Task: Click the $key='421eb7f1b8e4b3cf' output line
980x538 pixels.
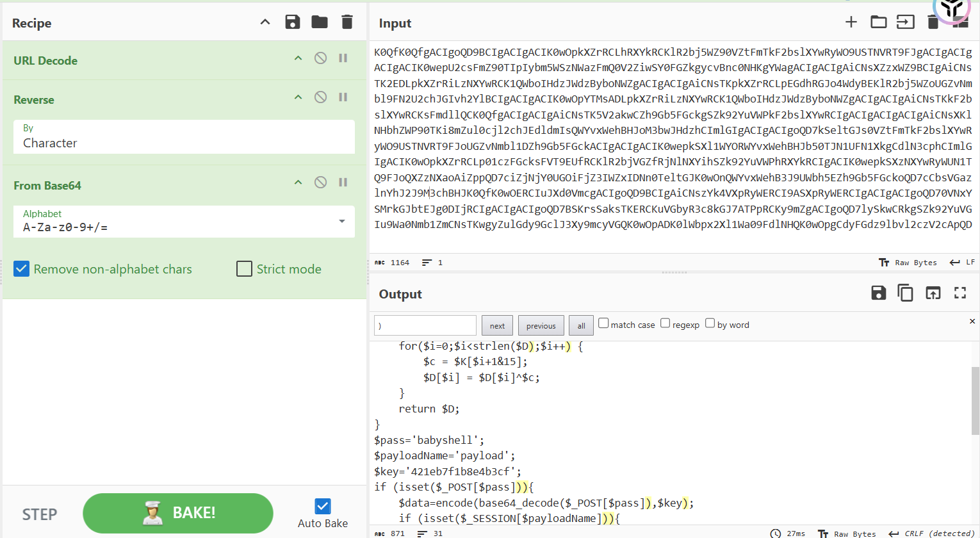Action: [x=448, y=471]
